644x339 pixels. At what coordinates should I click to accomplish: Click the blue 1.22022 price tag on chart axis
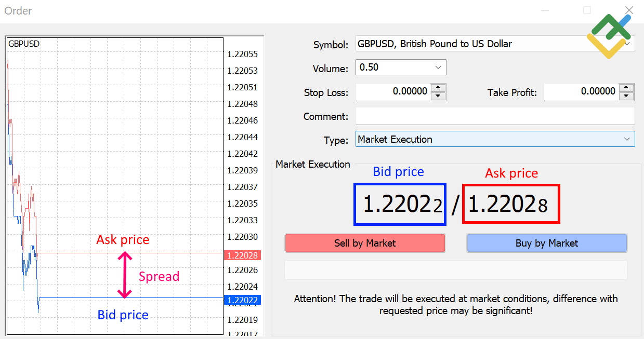[x=242, y=300]
